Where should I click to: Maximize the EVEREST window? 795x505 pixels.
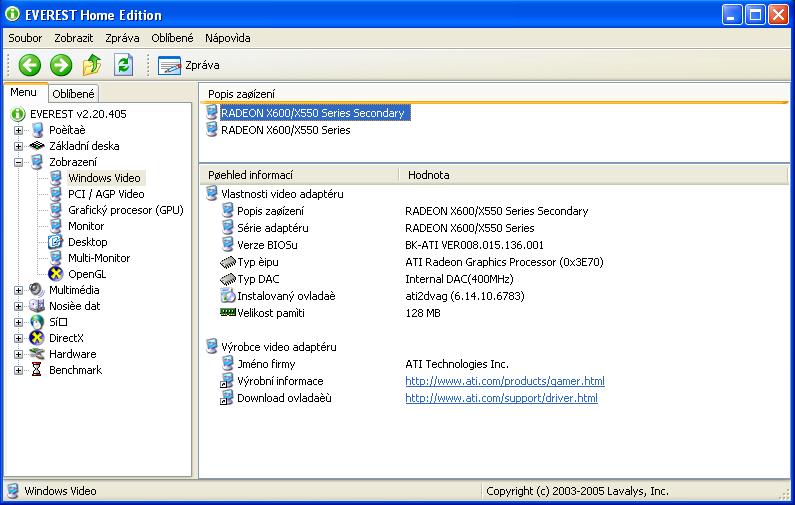[x=754, y=15]
